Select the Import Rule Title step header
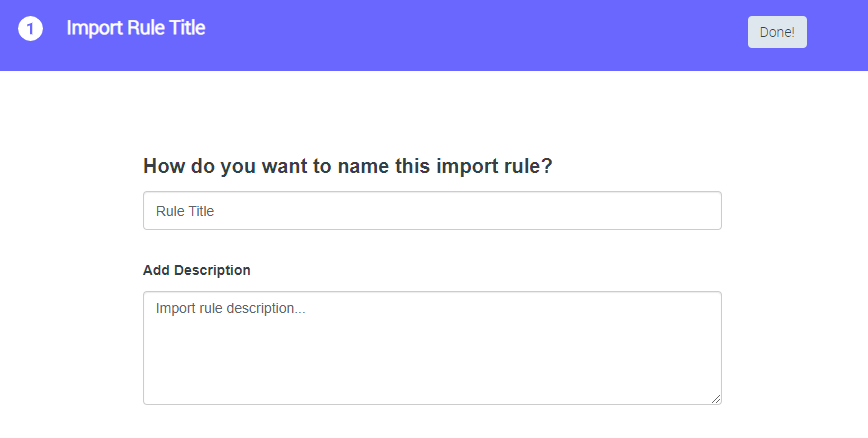Screen dimensions: 868x438 pos(135,28)
